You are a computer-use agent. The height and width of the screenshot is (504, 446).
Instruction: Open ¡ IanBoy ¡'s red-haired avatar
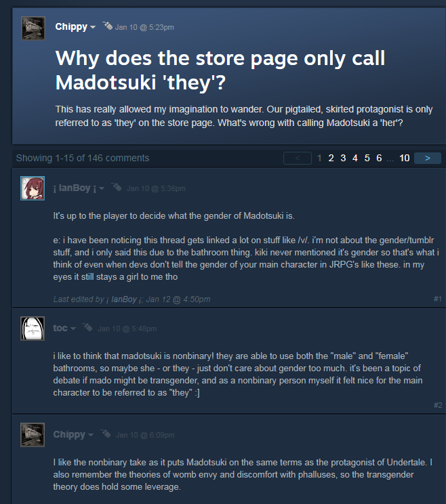(x=33, y=188)
